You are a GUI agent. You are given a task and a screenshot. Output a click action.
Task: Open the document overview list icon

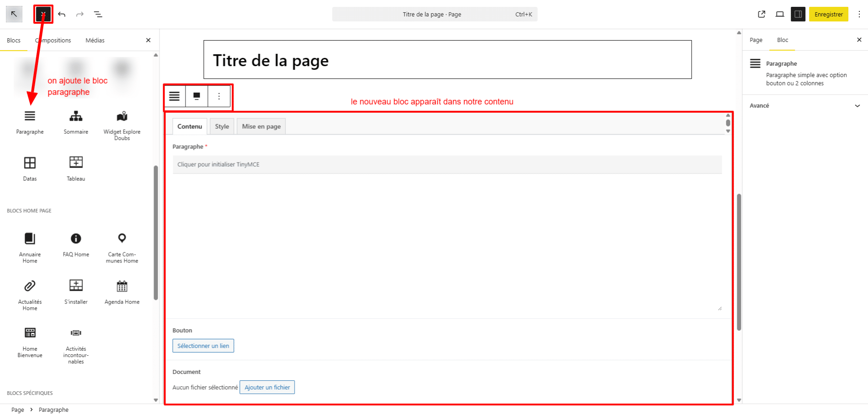pos(98,14)
